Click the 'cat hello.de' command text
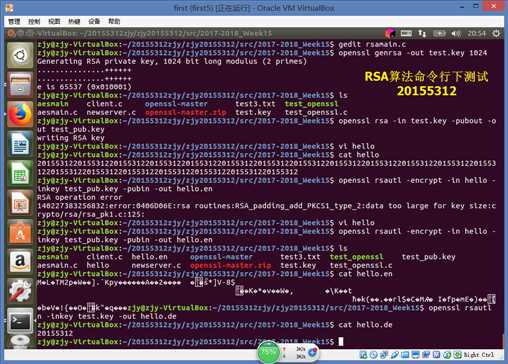Image resolution: width=508 pixels, height=364 pixels. coord(365,325)
